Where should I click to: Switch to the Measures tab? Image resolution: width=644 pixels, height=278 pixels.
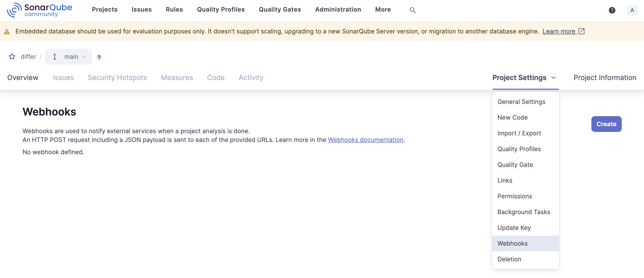[x=177, y=78]
